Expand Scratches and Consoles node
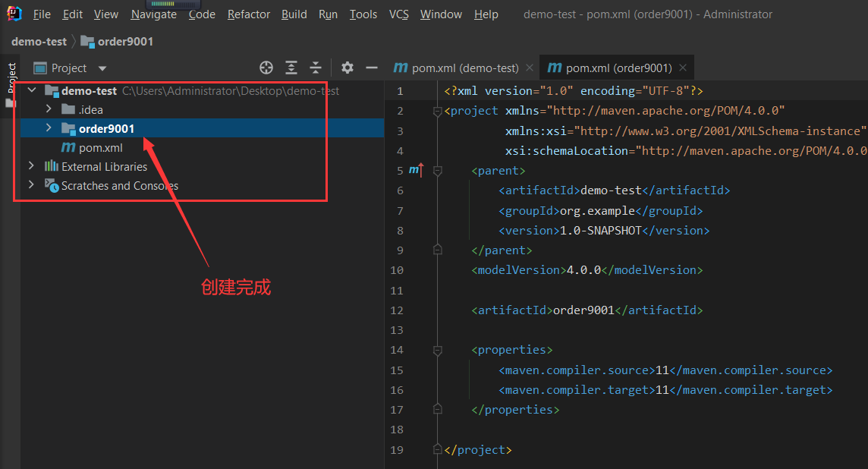The width and height of the screenshot is (868, 469). [32, 184]
